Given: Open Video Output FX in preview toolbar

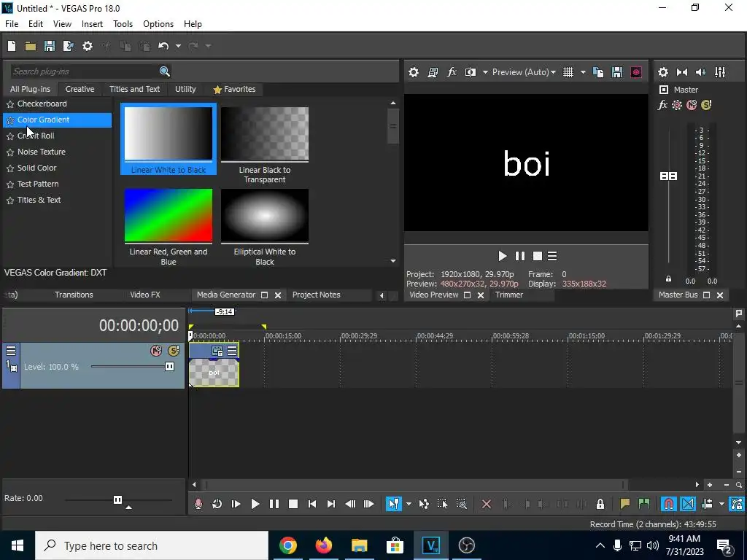Looking at the screenshot, I should (451, 72).
